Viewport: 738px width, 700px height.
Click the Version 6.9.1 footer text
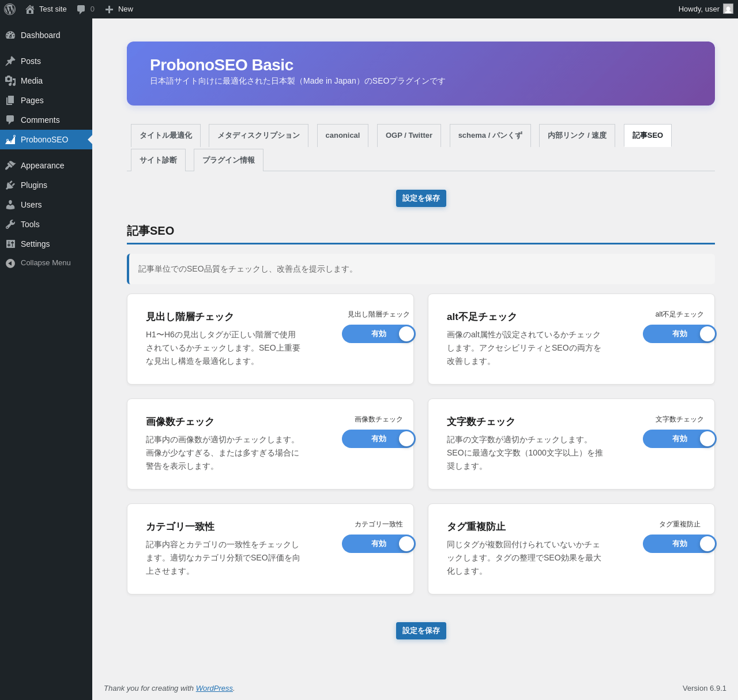click(x=705, y=688)
